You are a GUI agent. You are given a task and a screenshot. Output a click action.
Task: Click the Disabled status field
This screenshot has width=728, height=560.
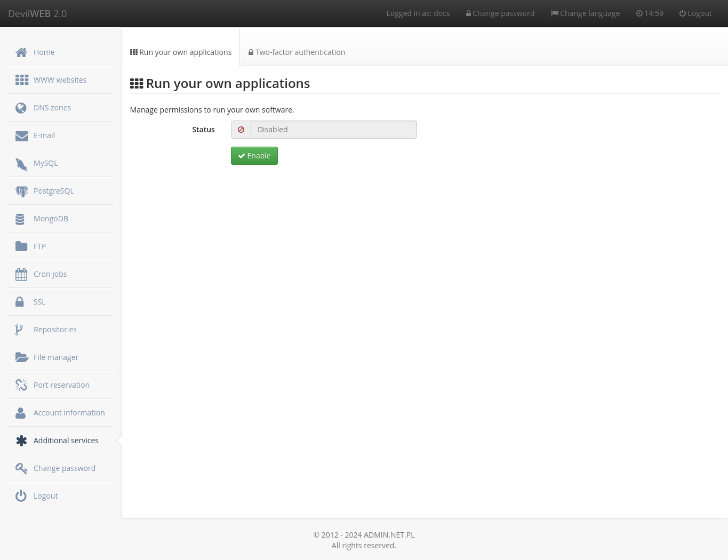333,130
